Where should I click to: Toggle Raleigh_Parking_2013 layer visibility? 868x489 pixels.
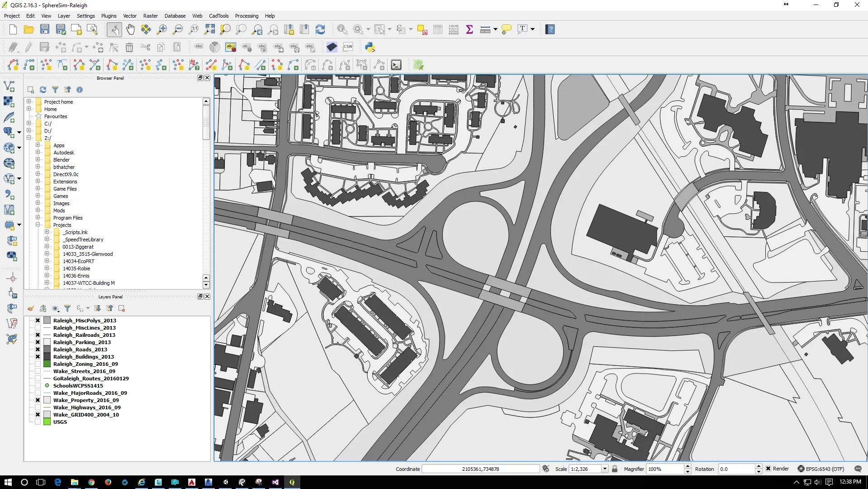pyautogui.click(x=38, y=342)
